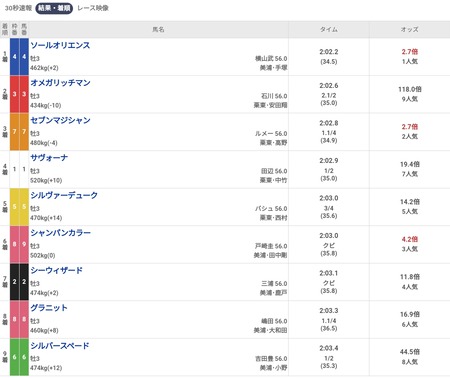
Task: Click horse number 9 in シャンパンカラー row
Action: pyautogui.click(x=24, y=244)
